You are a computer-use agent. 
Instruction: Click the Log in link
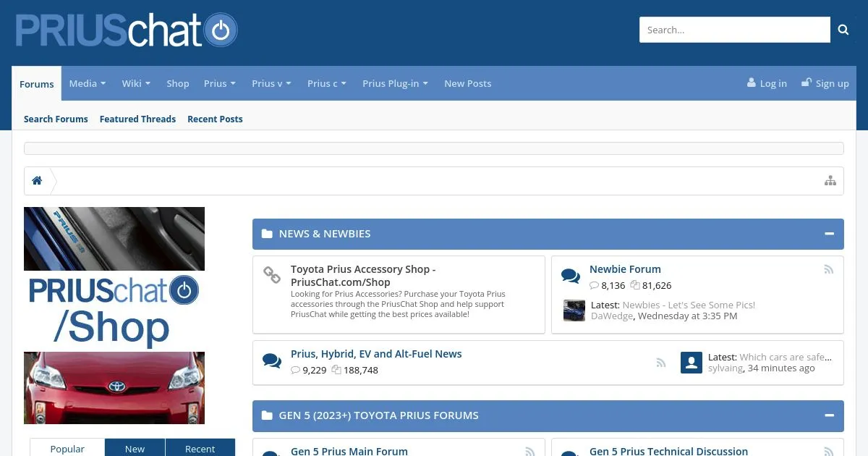click(773, 83)
